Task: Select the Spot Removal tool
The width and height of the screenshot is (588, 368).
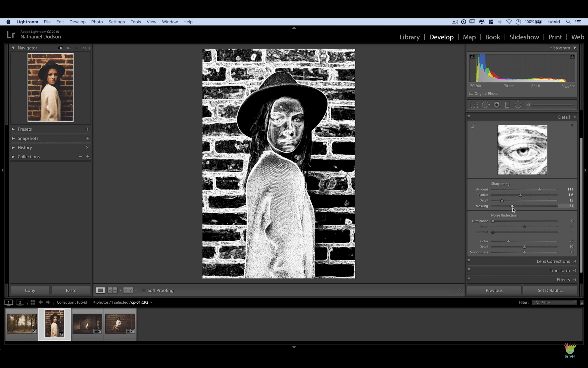Action: (486, 105)
